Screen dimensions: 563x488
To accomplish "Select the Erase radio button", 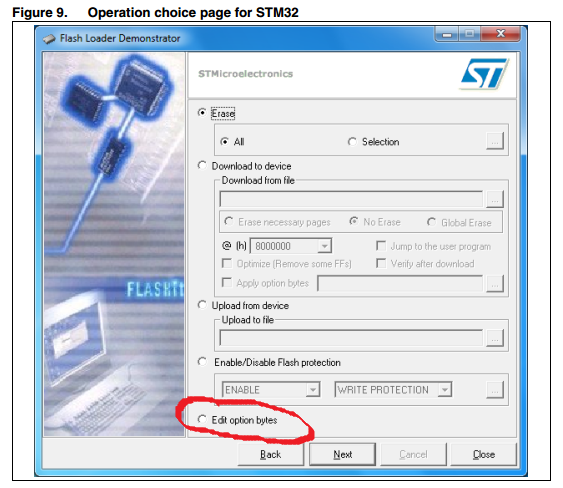I will pos(202,112).
